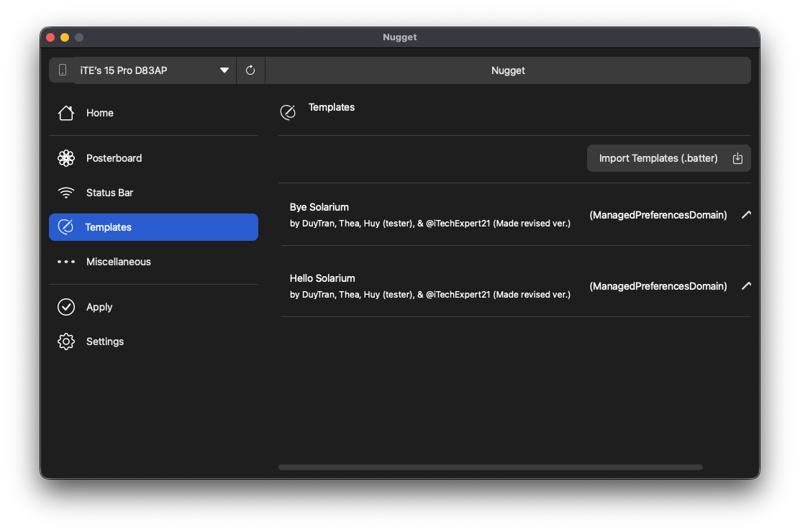The height and width of the screenshot is (532, 800).
Task: Expand the device dropdown arrow
Action: pos(224,70)
